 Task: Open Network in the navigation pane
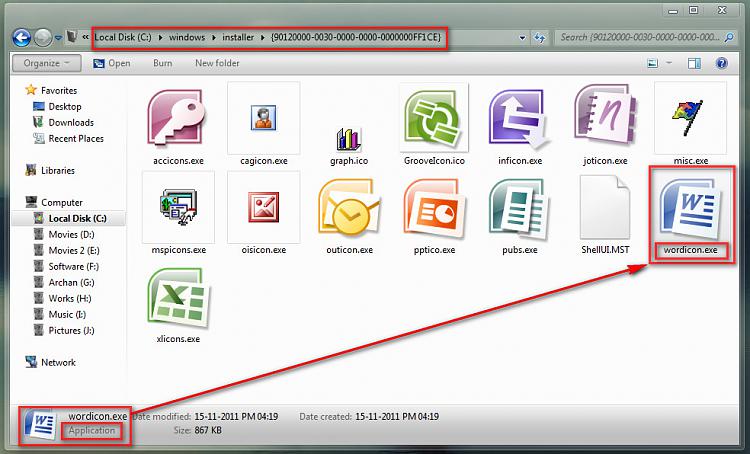(x=58, y=363)
